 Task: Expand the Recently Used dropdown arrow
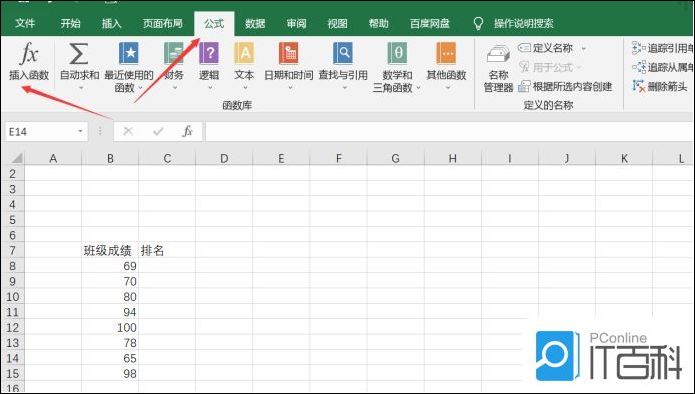pyautogui.click(x=141, y=88)
